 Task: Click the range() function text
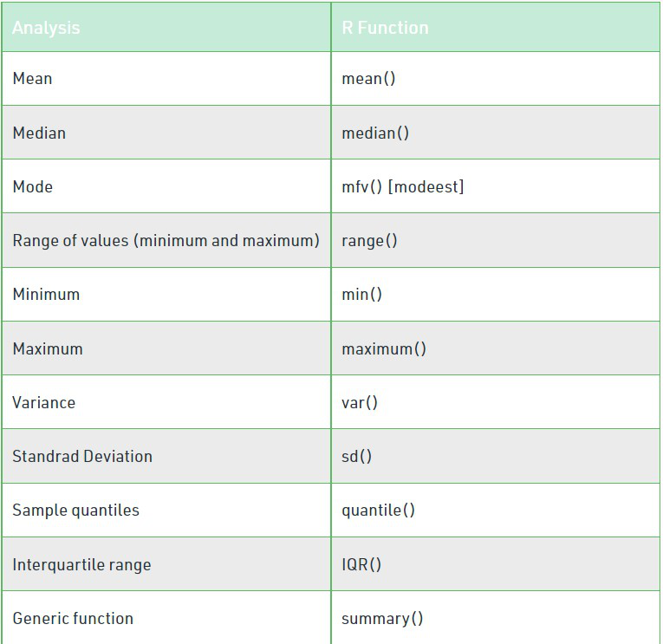coord(369,241)
